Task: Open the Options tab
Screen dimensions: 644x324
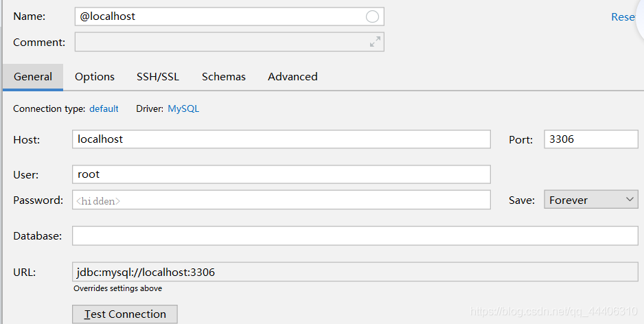Action: click(95, 77)
